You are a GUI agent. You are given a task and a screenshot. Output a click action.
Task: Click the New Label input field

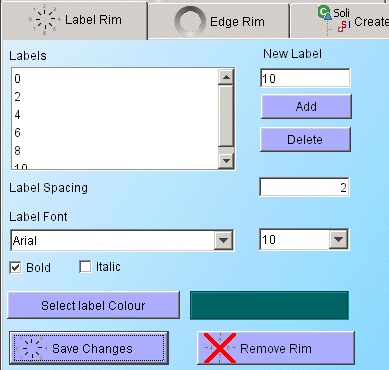point(305,79)
